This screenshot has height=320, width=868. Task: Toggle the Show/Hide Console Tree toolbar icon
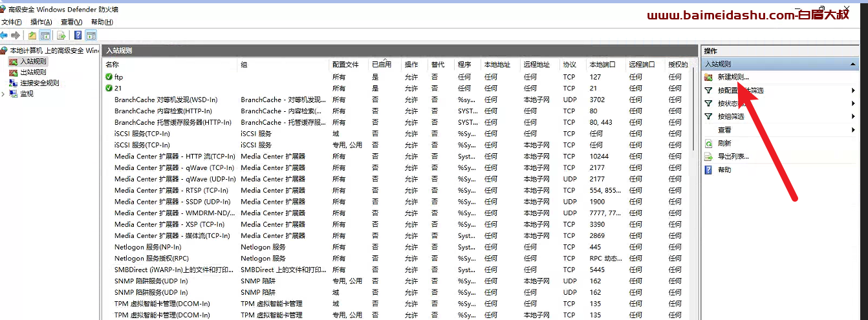(45, 36)
